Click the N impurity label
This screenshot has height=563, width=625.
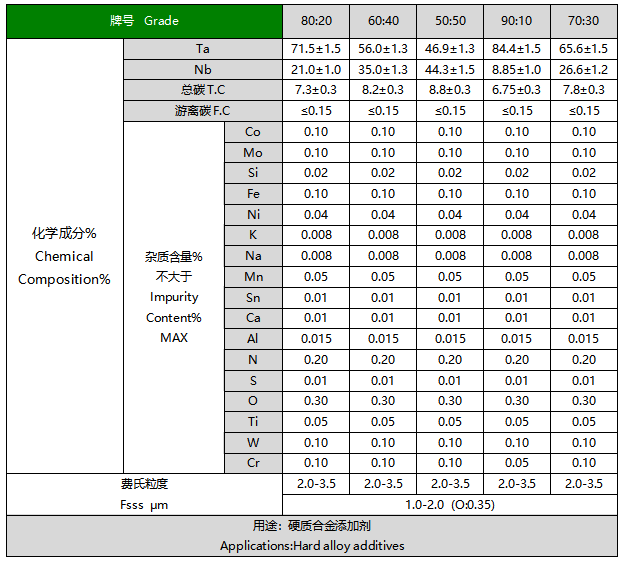click(x=253, y=360)
